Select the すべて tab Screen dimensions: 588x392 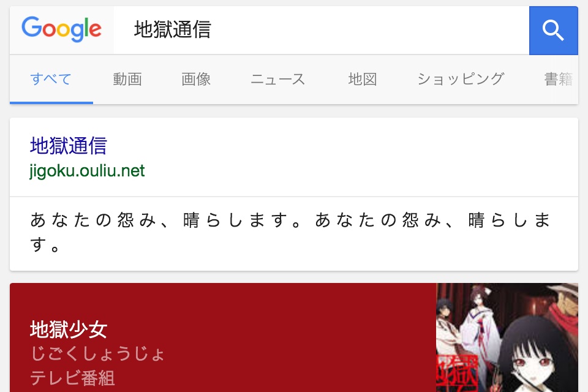point(51,79)
